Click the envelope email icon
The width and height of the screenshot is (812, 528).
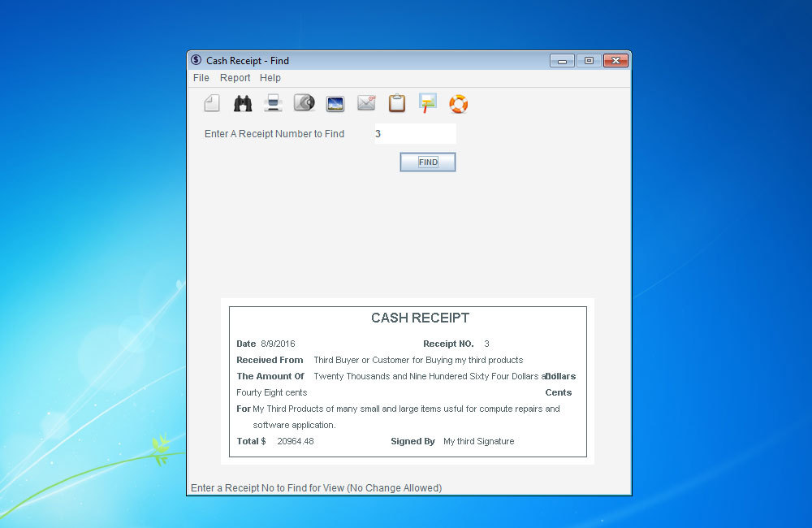366,103
